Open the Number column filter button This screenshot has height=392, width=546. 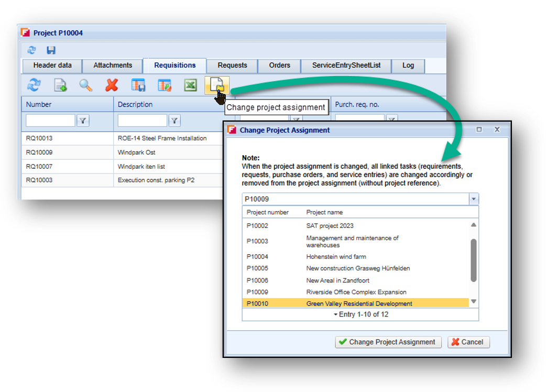tap(83, 121)
